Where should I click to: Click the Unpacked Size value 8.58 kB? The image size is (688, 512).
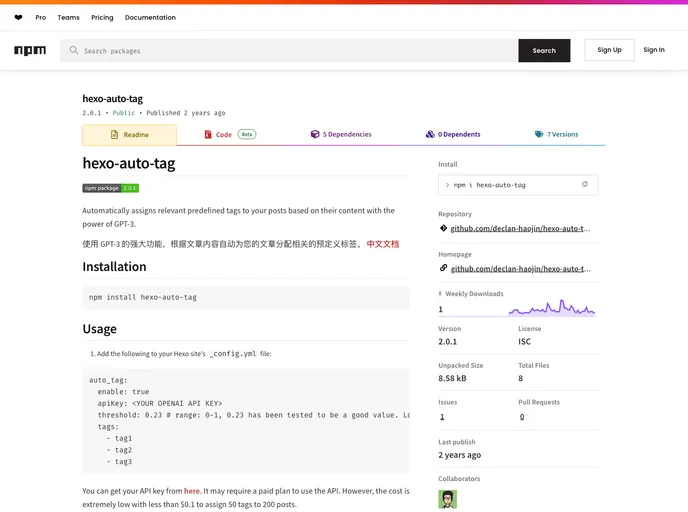[452, 378]
